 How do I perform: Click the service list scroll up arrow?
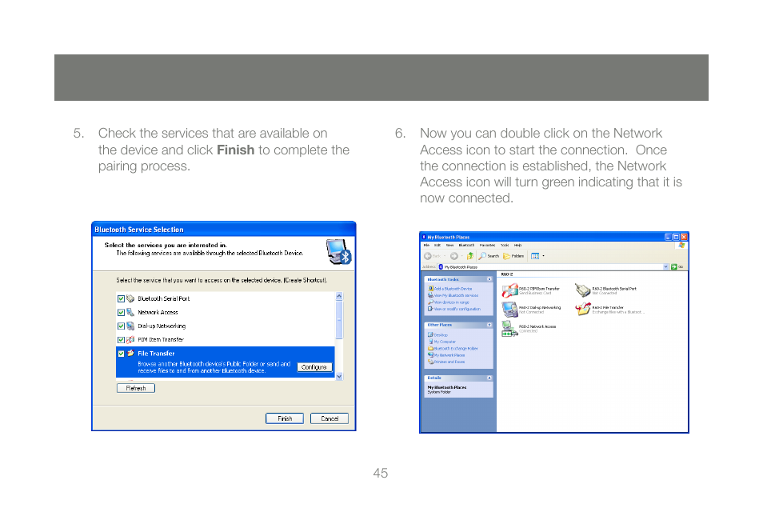[339, 296]
